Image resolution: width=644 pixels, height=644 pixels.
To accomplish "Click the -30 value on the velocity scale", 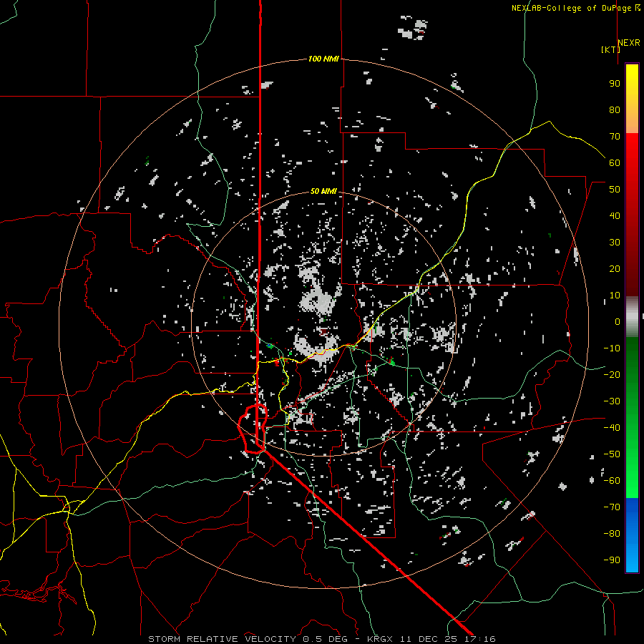I will point(612,401).
